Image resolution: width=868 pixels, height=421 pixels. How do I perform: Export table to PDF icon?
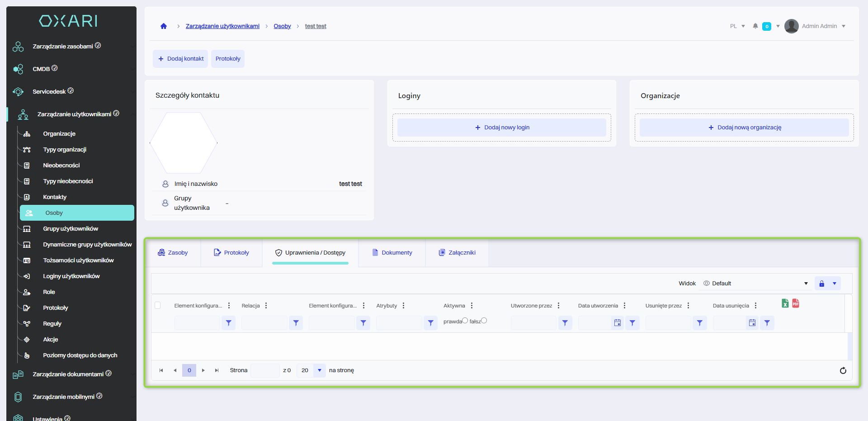click(x=796, y=303)
